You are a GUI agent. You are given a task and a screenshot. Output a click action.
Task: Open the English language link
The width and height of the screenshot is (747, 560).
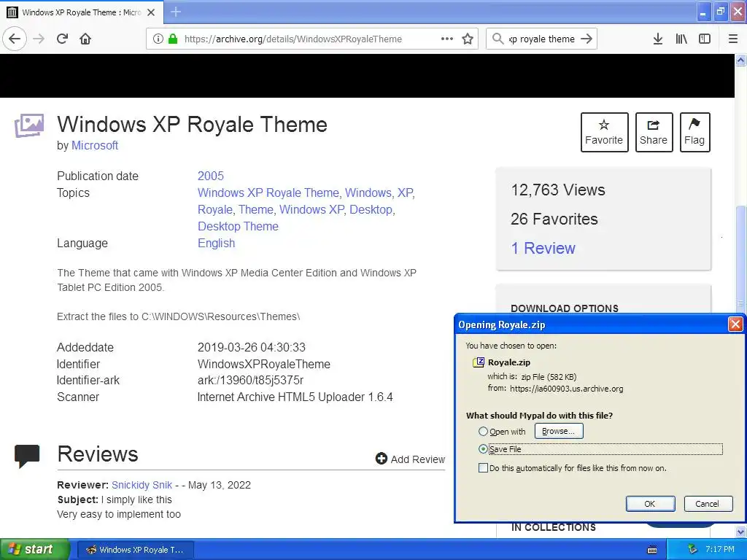point(216,244)
